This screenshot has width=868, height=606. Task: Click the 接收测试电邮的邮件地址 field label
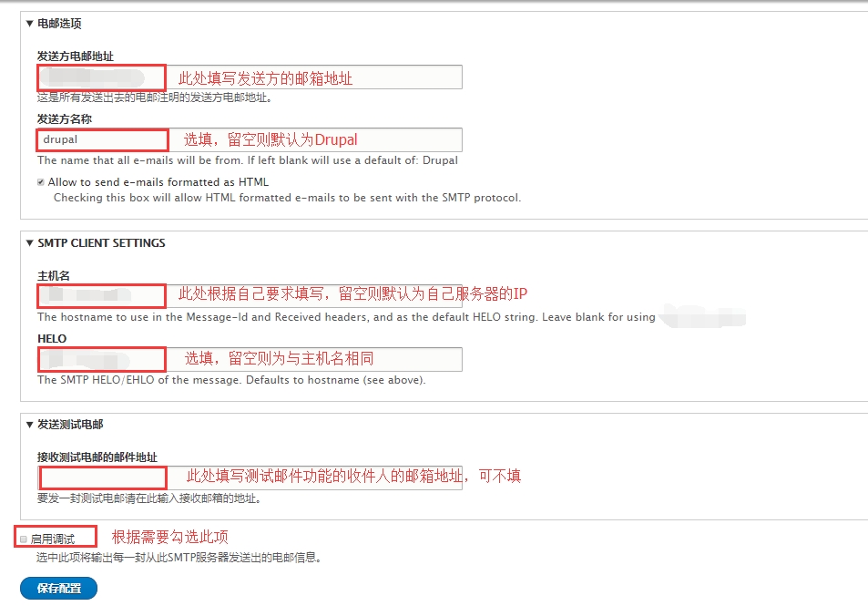[97, 457]
